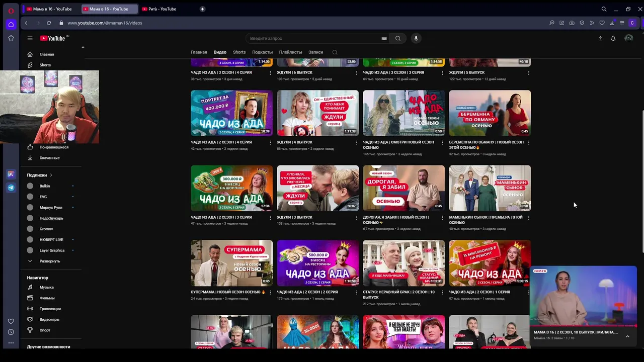
Task: Expand subscriptions list with Развернуть
Action: pyautogui.click(x=50, y=261)
